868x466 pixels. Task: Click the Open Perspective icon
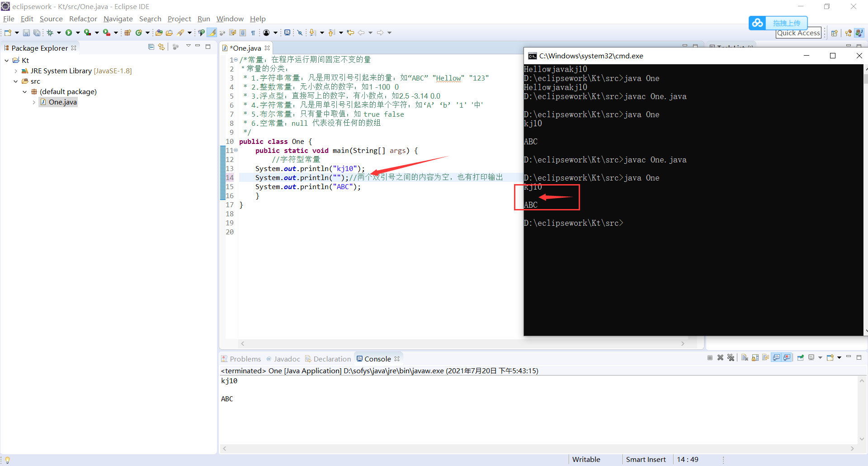pyautogui.click(x=834, y=33)
